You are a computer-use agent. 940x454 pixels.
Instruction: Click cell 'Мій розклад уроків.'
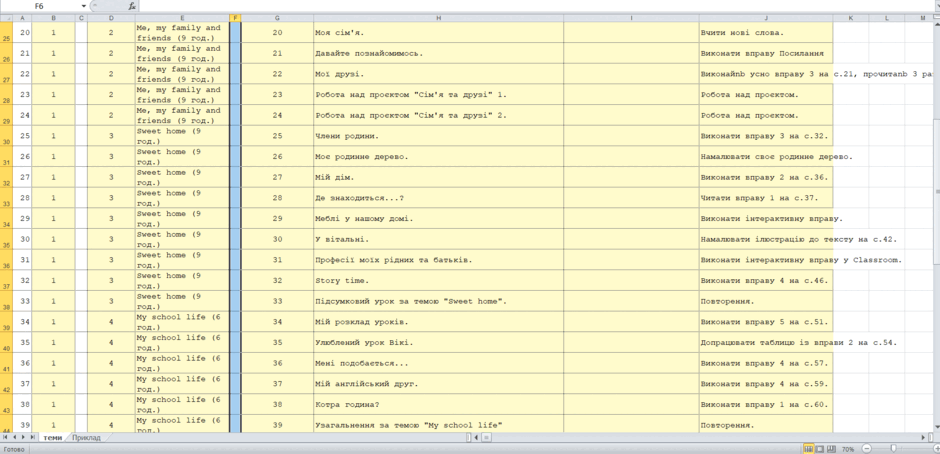tap(438, 322)
